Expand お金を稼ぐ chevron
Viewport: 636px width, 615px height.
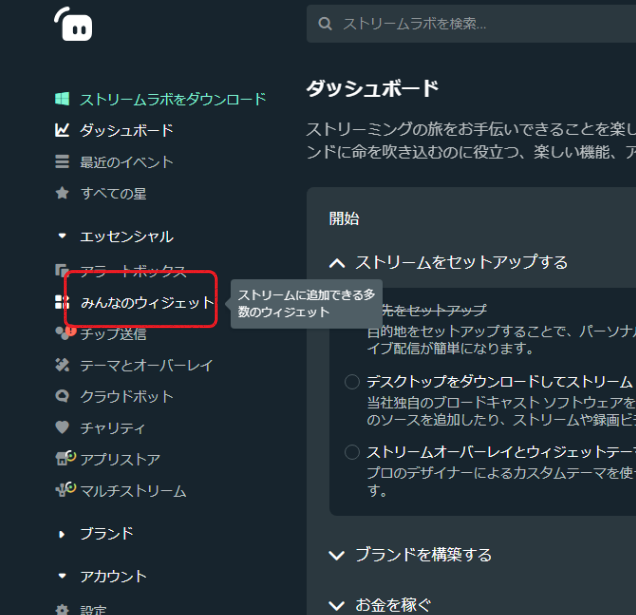tap(337, 606)
